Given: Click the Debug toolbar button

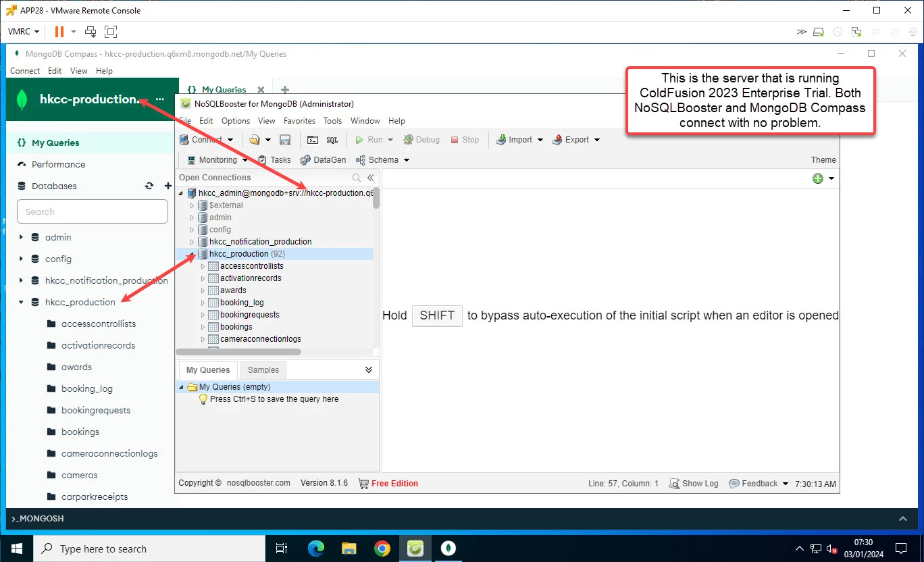Looking at the screenshot, I should [421, 140].
